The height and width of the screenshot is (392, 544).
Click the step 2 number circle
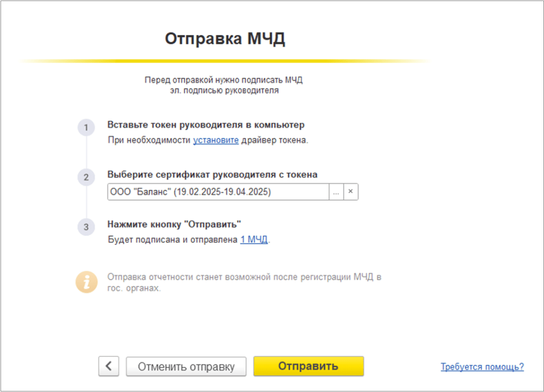point(86,177)
